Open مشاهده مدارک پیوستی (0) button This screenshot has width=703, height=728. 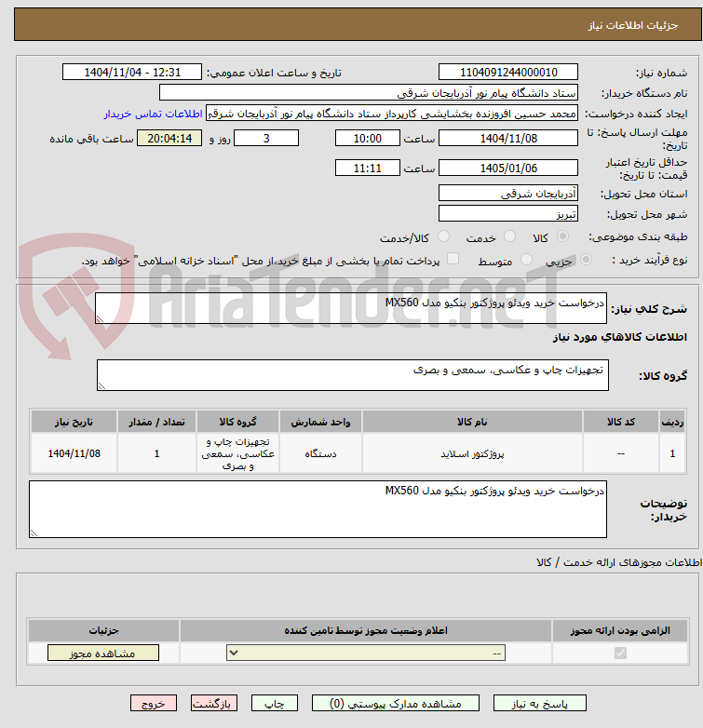pos(396,704)
